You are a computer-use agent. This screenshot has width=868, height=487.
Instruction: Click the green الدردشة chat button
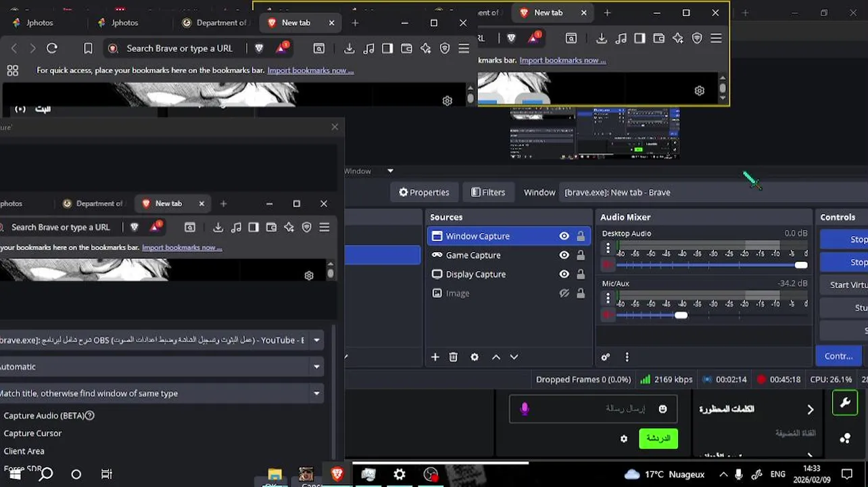click(x=658, y=438)
